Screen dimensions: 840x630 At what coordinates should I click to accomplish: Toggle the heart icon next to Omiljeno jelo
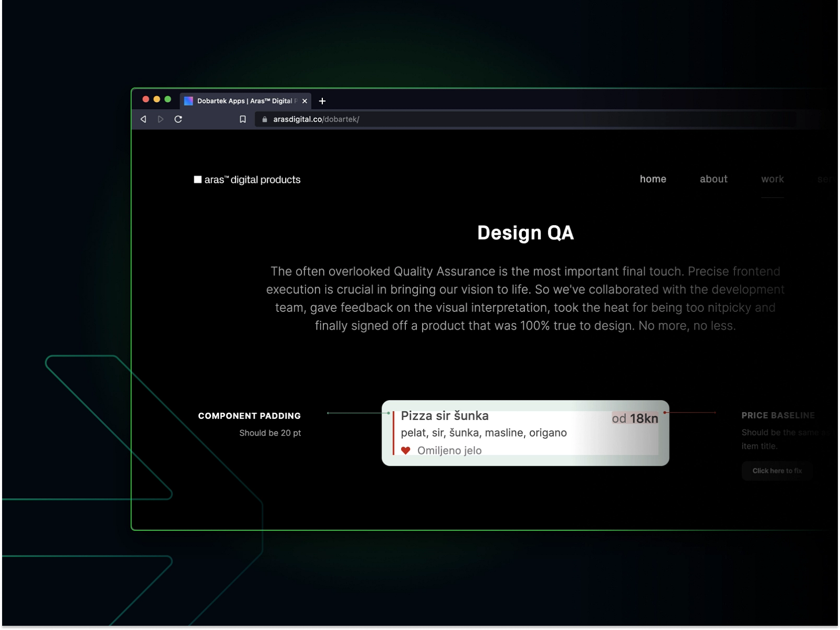pyautogui.click(x=406, y=450)
